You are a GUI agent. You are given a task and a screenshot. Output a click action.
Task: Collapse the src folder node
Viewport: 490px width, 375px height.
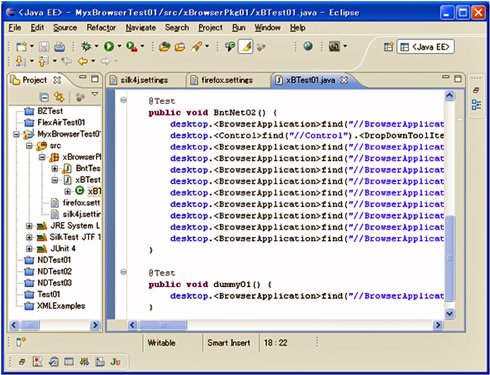[x=29, y=146]
